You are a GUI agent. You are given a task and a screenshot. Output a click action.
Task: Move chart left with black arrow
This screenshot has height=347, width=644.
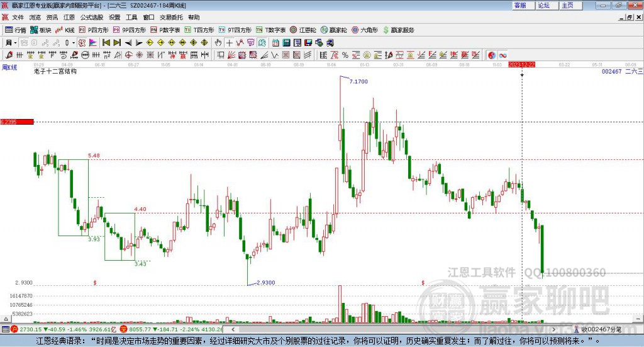coord(128,43)
